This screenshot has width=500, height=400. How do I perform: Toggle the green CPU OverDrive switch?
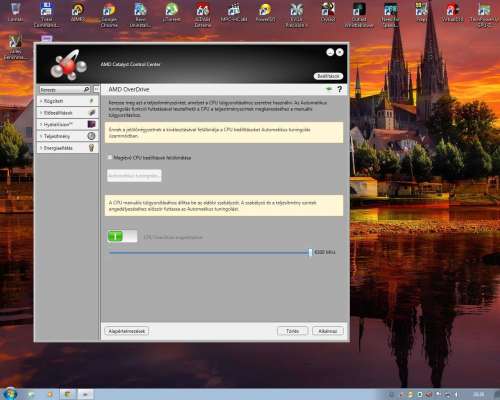pos(122,236)
